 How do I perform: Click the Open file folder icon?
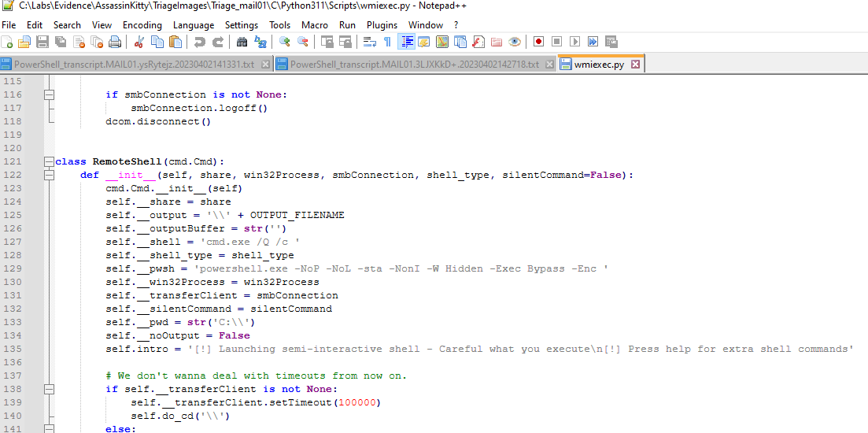tap(24, 42)
